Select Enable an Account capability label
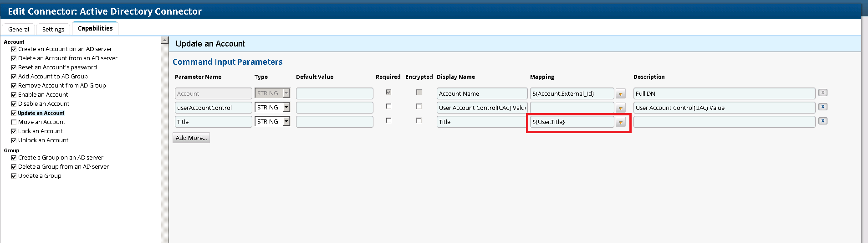This screenshot has width=868, height=243. tap(43, 95)
